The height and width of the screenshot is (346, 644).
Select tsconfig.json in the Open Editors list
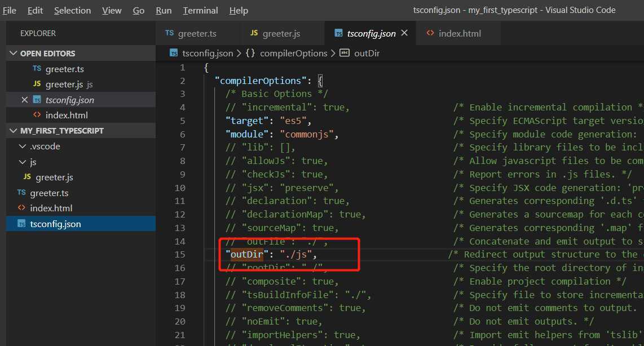pyautogui.click(x=81, y=100)
